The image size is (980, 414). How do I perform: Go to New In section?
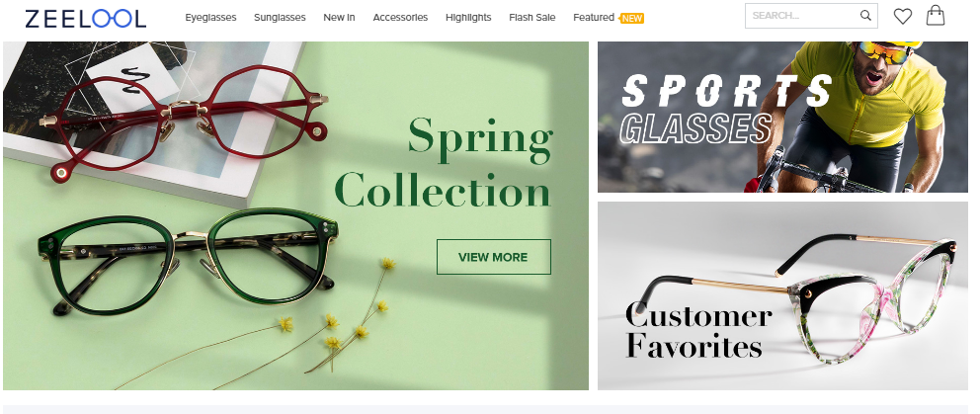click(339, 18)
